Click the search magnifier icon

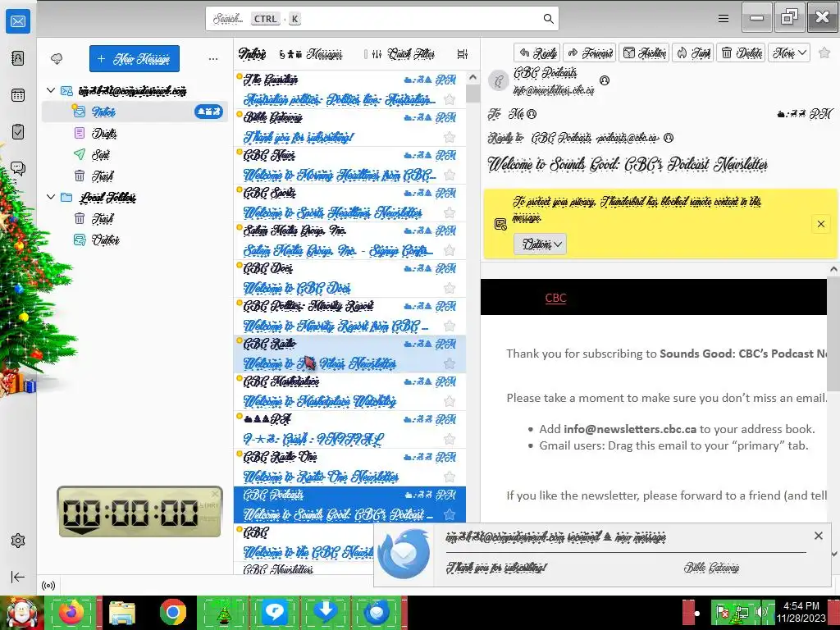click(x=548, y=19)
